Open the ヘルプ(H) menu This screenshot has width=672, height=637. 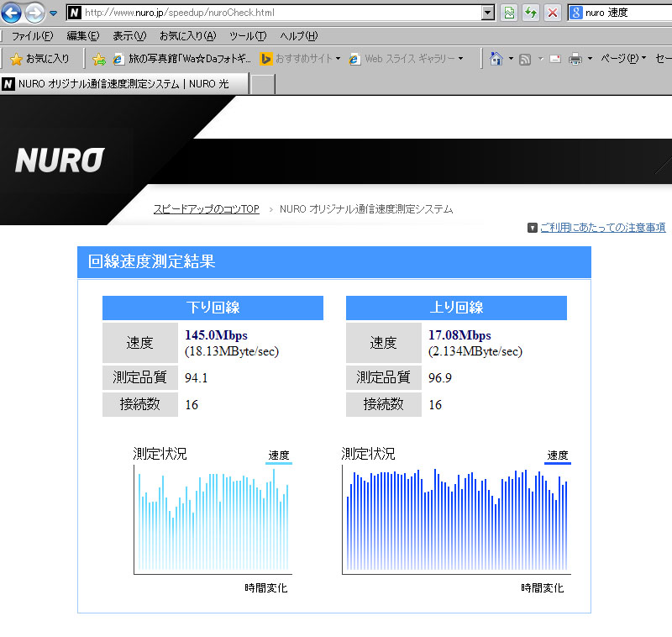pyautogui.click(x=299, y=36)
